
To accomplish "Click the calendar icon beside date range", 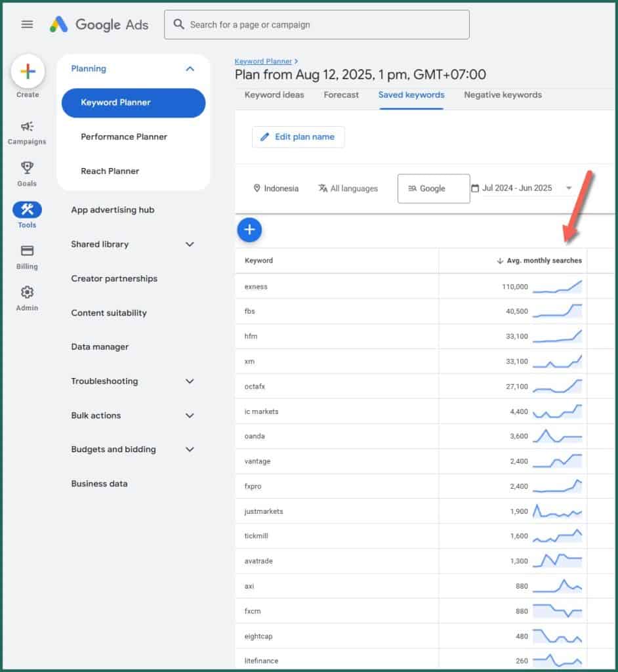I will pyautogui.click(x=475, y=188).
